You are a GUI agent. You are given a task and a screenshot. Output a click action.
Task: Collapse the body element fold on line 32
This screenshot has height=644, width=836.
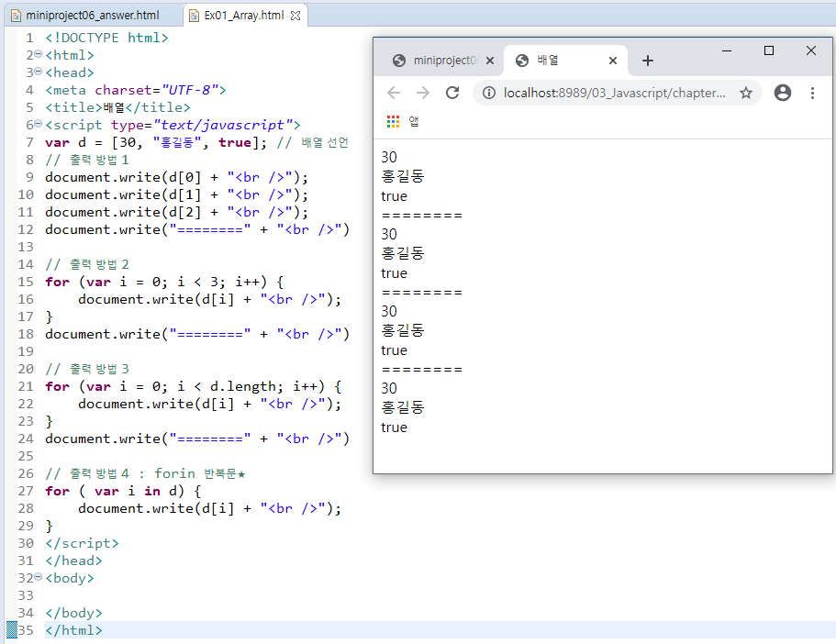pos(38,577)
